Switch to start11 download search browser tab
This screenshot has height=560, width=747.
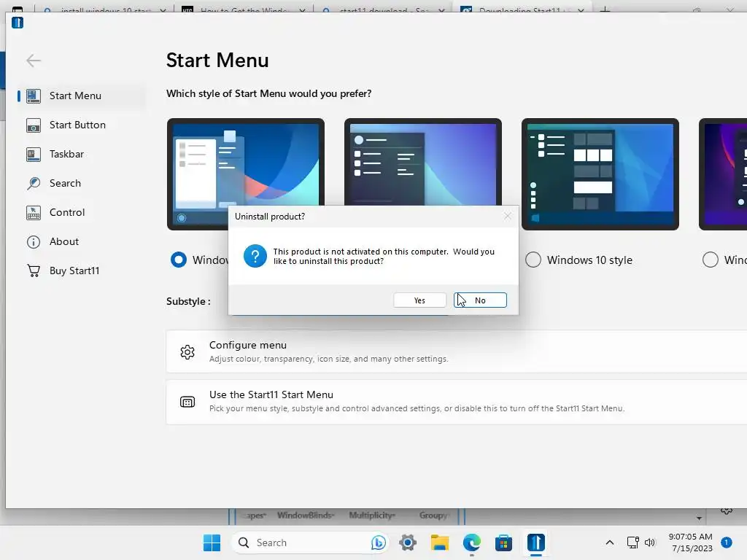383,9
